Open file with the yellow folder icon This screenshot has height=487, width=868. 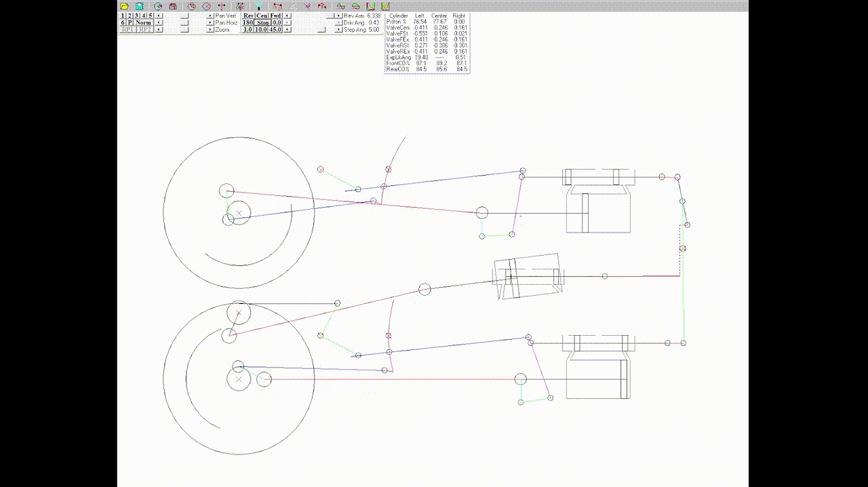coord(124,6)
